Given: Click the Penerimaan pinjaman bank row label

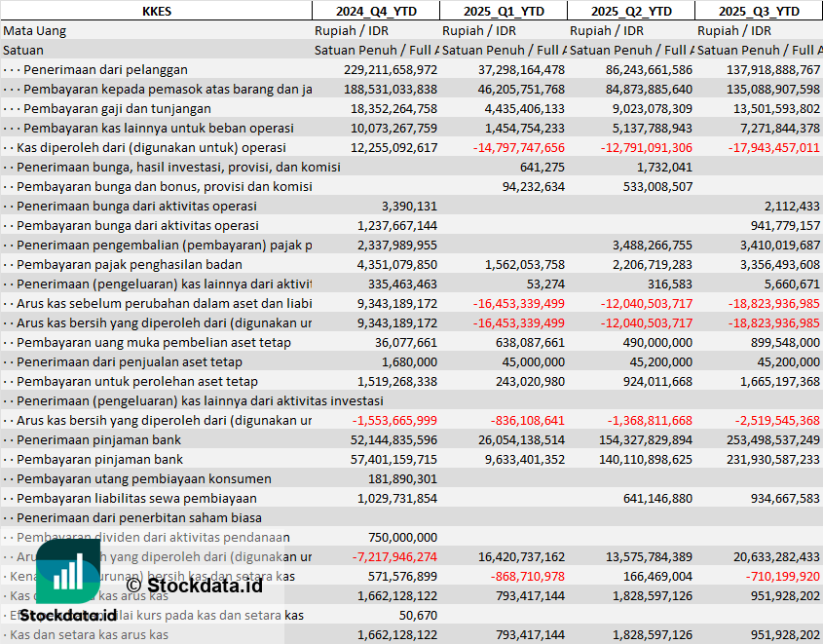Looking at the screenshot, I should pos(100,439).
